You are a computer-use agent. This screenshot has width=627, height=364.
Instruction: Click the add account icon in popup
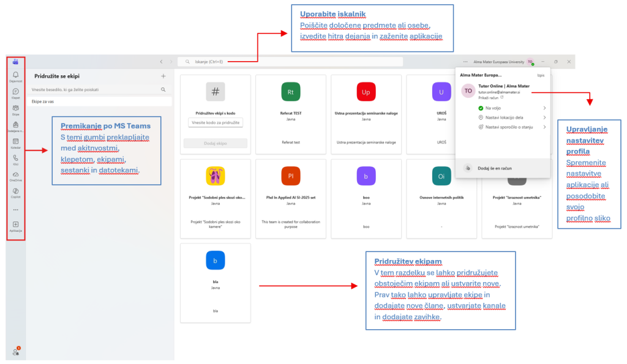468,168
